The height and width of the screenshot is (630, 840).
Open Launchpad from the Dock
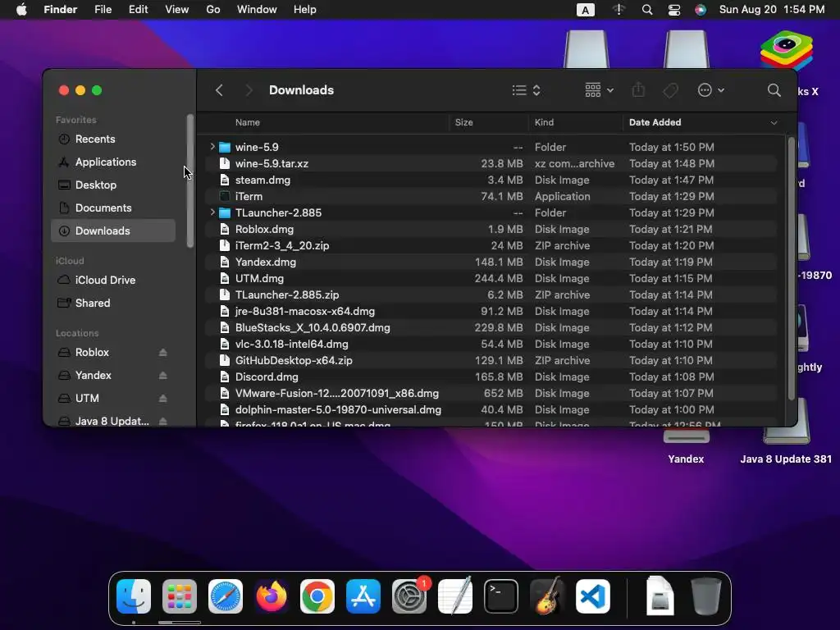[x=180, y=596]
